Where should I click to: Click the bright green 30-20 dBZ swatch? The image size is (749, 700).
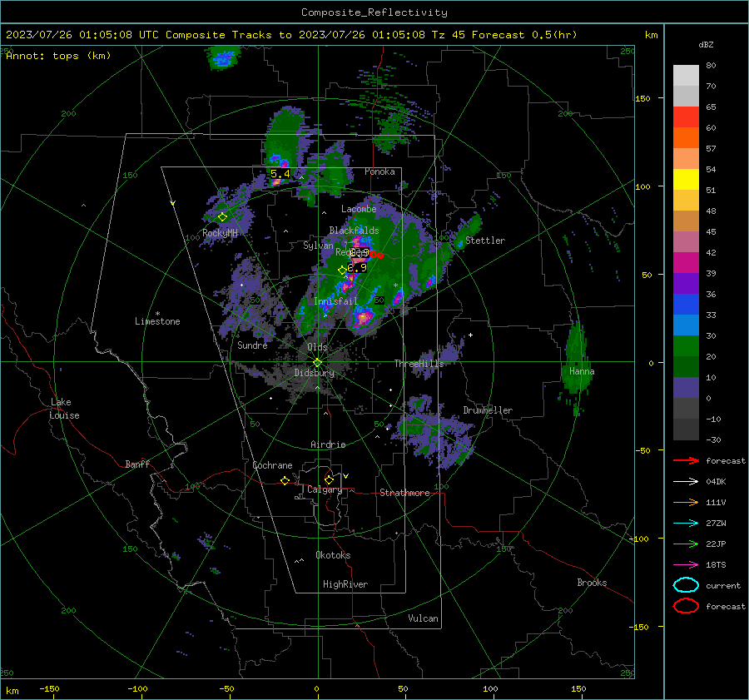tap(686, 346)
